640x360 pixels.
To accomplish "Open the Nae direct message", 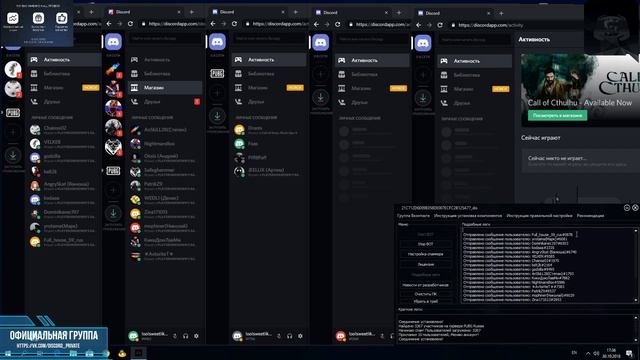I will (269, 144).
